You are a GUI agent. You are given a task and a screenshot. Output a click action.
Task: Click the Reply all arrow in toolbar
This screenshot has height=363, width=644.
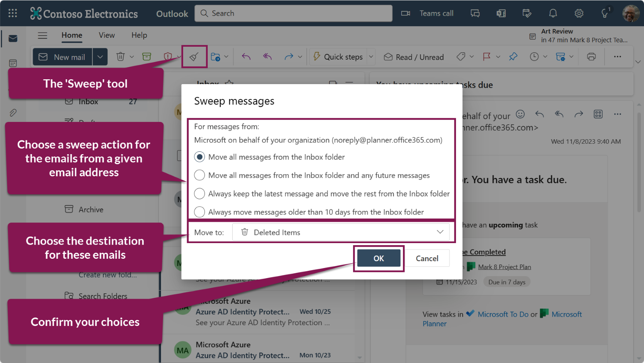(x=268, y=57)
